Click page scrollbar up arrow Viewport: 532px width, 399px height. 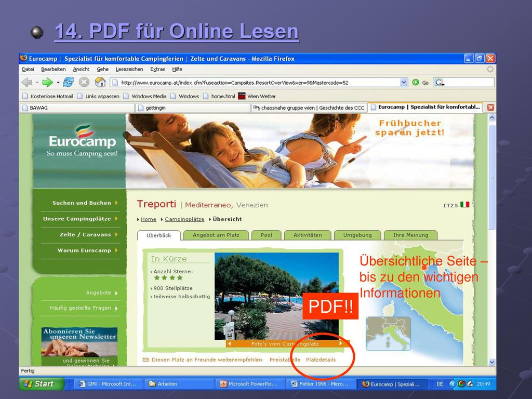tap(491, 118)
